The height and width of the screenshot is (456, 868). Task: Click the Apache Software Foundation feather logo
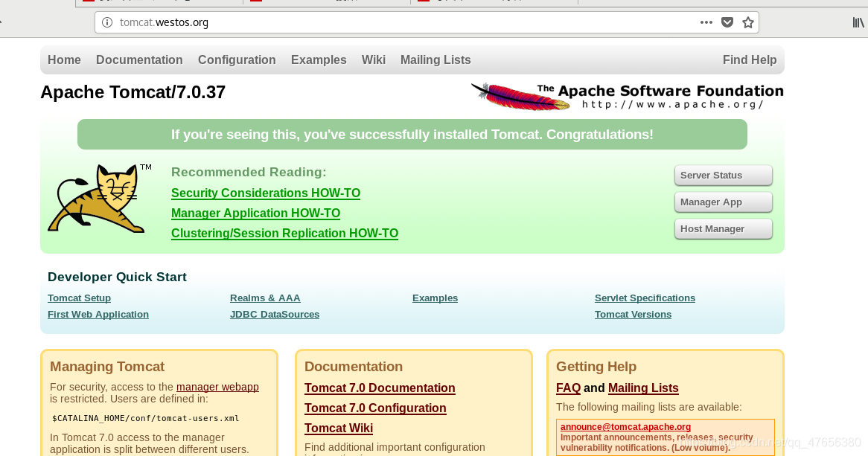[628, 96]
